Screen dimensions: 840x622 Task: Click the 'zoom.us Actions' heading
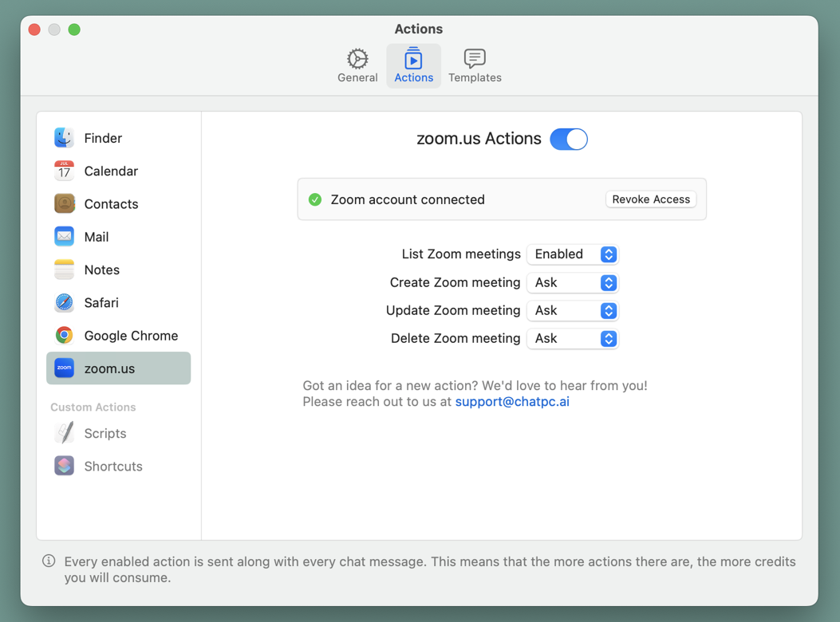pos(479,139)
